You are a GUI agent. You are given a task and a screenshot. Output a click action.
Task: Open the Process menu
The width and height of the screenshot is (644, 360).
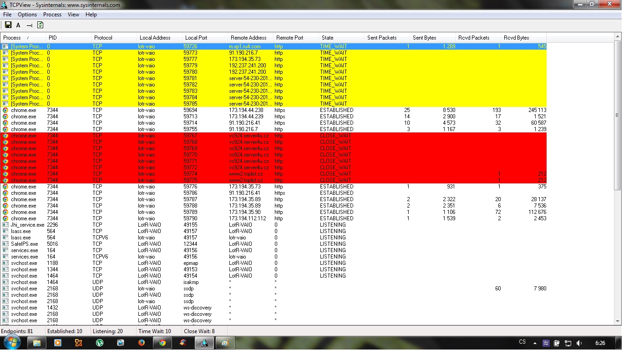(52, 15)
